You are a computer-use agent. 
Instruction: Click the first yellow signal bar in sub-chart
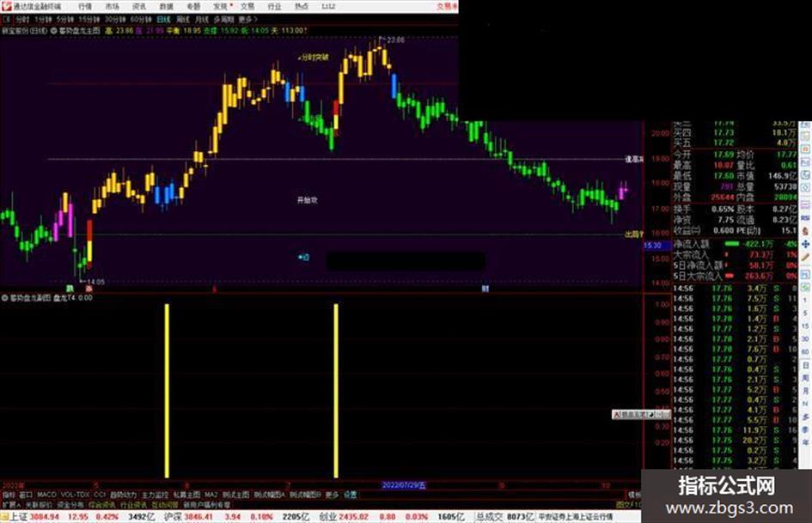167,391
